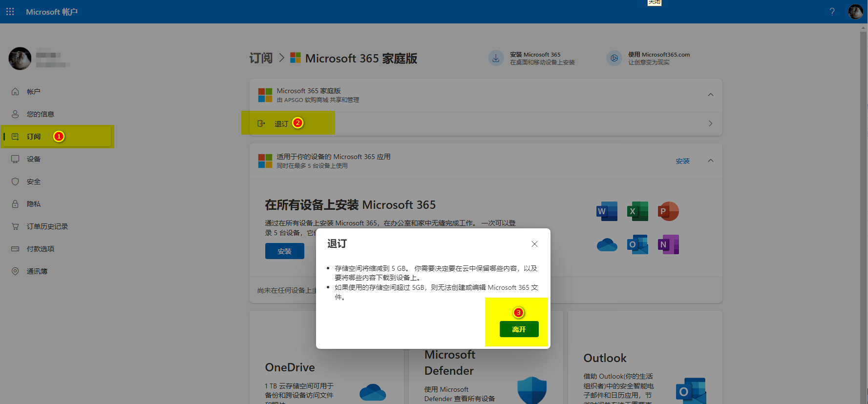The width and height of the screenshot is (868, 404).
Task: Click the Outlook card heading
Action: click(605, 358)
